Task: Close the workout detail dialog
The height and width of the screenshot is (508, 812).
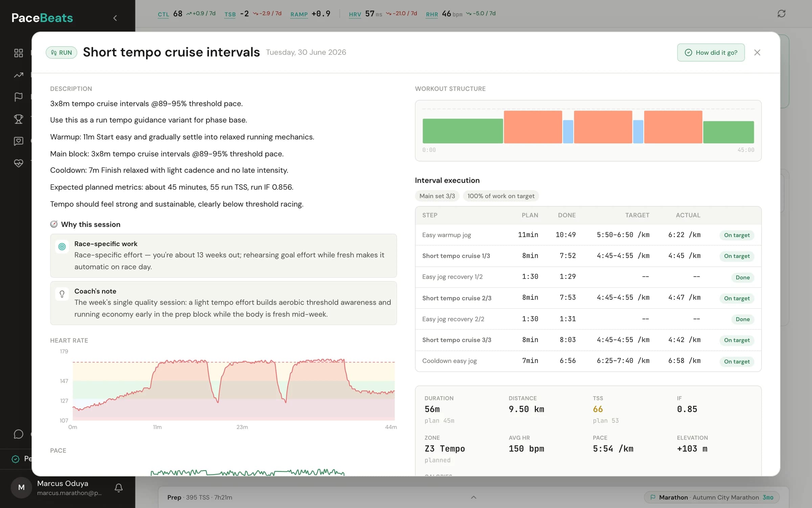Action: pos(757,52)
